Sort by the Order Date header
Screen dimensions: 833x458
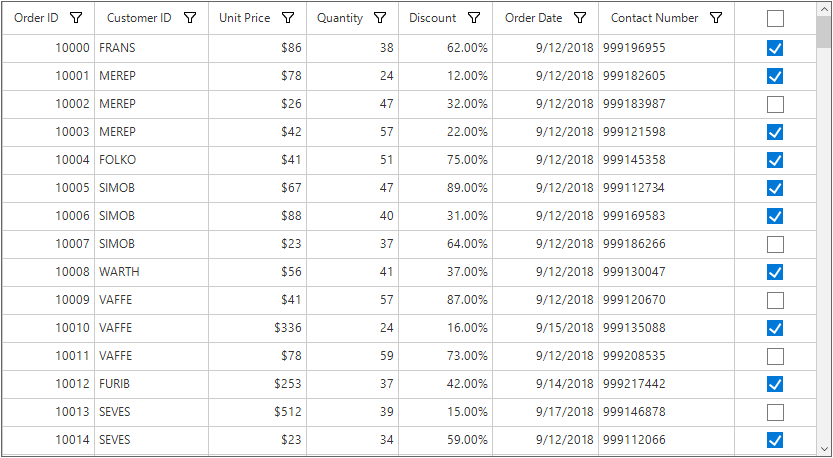point(533,18)
